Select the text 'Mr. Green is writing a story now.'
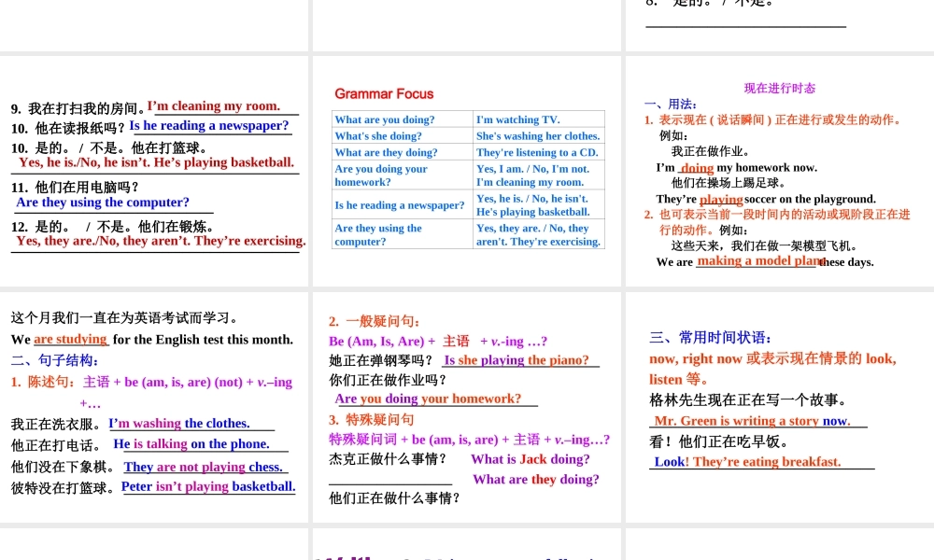 (752, 421)
